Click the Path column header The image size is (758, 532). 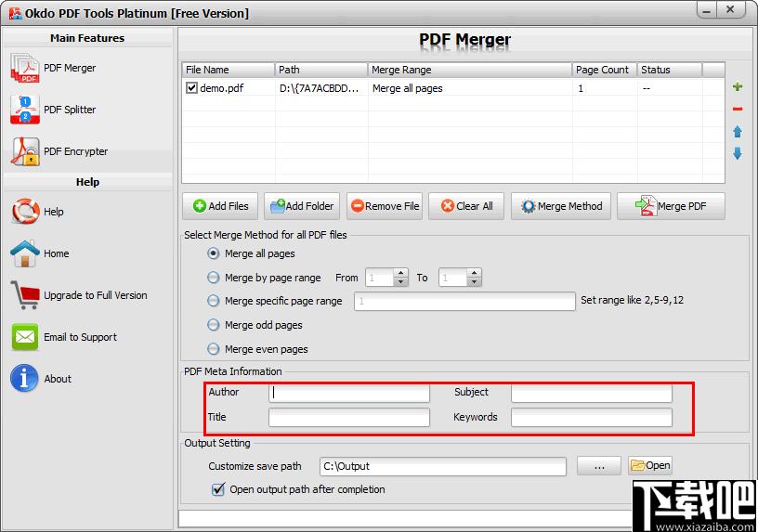(x=321, y=70)
